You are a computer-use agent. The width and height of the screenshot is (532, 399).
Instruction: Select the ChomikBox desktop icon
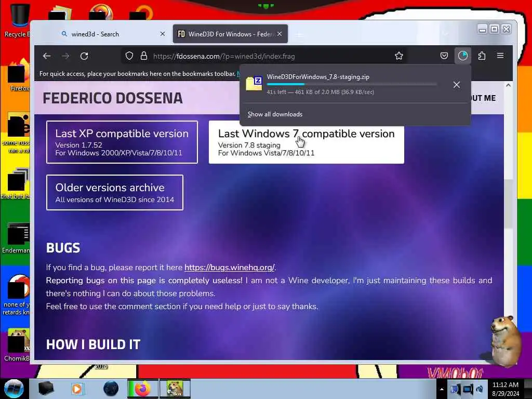click(x=17, y=345)
